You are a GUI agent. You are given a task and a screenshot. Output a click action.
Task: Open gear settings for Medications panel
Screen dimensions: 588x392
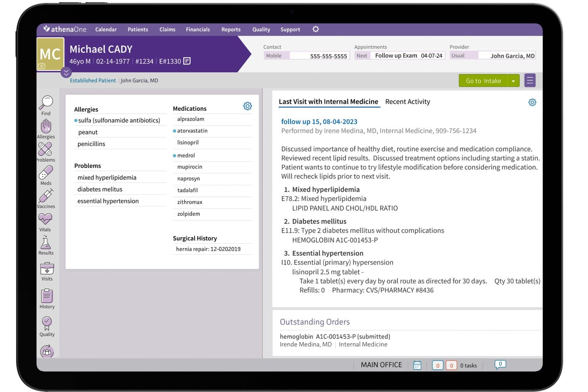(248, 106)
